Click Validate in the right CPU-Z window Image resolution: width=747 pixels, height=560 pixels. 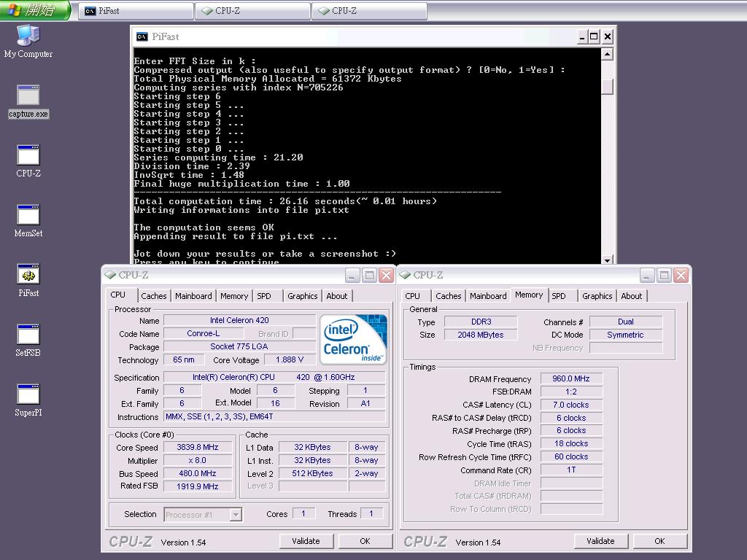click(600, 541)
